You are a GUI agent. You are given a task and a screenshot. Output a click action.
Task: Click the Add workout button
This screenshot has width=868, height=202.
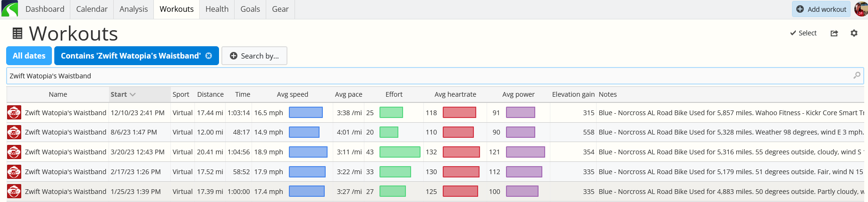click(x=821, y=9)
